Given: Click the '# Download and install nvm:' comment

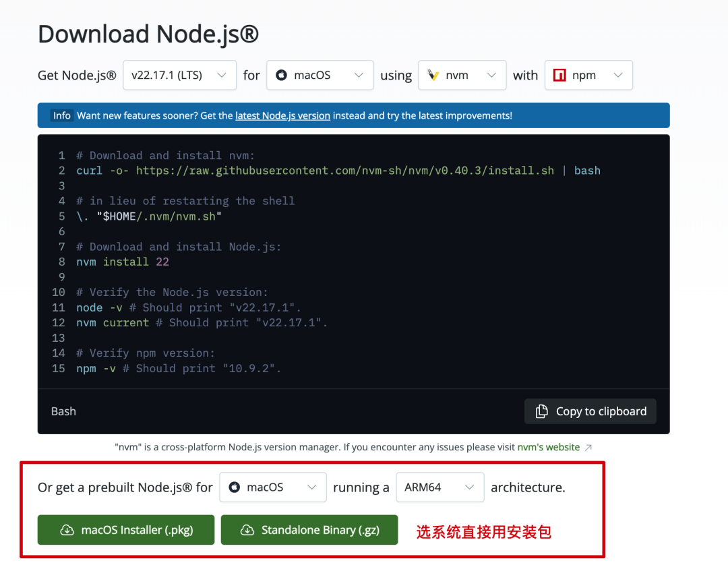Looking at the screenshot, I should coord(166,156).
